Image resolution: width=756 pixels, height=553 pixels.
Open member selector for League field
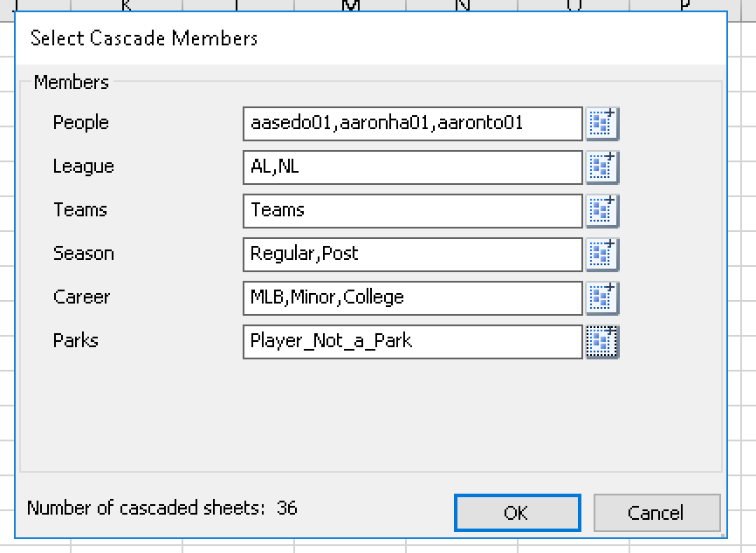pyautogui.click(x=601, y=167)
